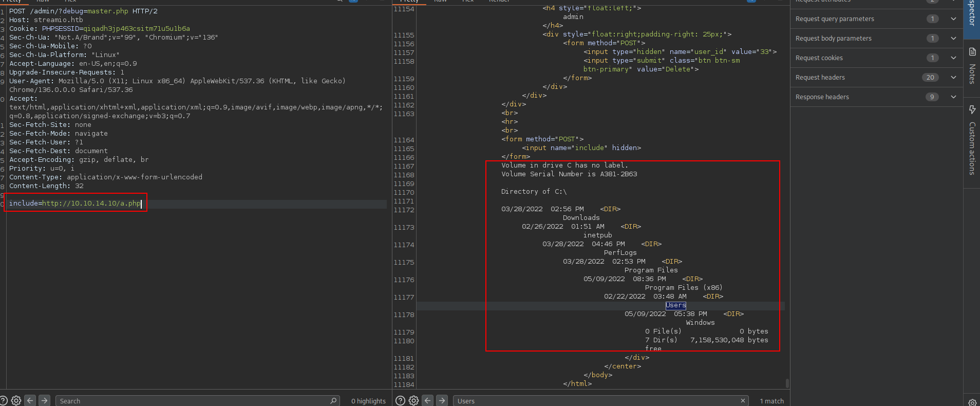Click the 'Downloads' directory entry
Screen dimensions: 980x406
(x=581, y=218)
